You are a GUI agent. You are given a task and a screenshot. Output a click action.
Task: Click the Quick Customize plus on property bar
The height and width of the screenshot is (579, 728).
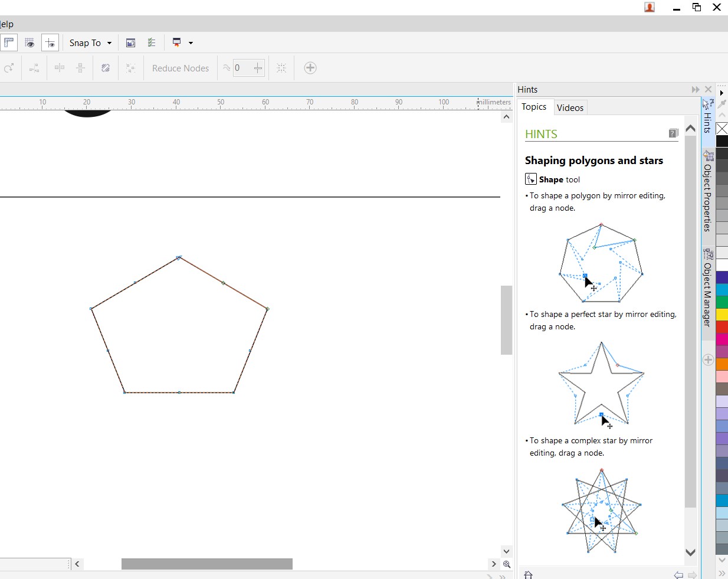310,68
